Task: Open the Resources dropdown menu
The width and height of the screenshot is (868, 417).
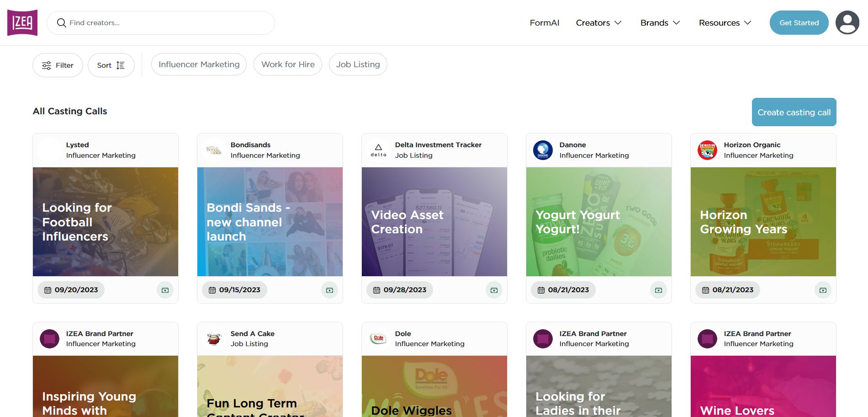Action: [x=725, y=23]
